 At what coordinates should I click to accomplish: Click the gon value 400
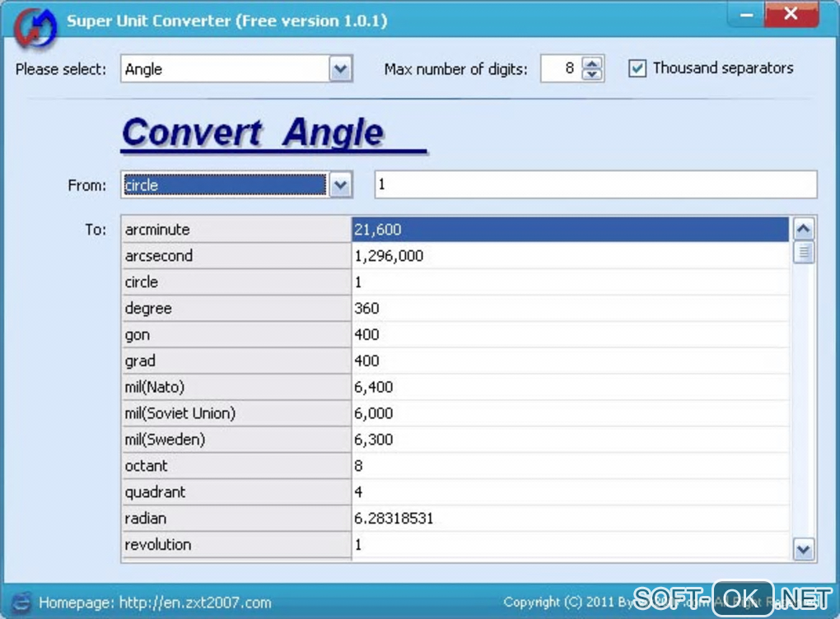[x=571, y=334]
